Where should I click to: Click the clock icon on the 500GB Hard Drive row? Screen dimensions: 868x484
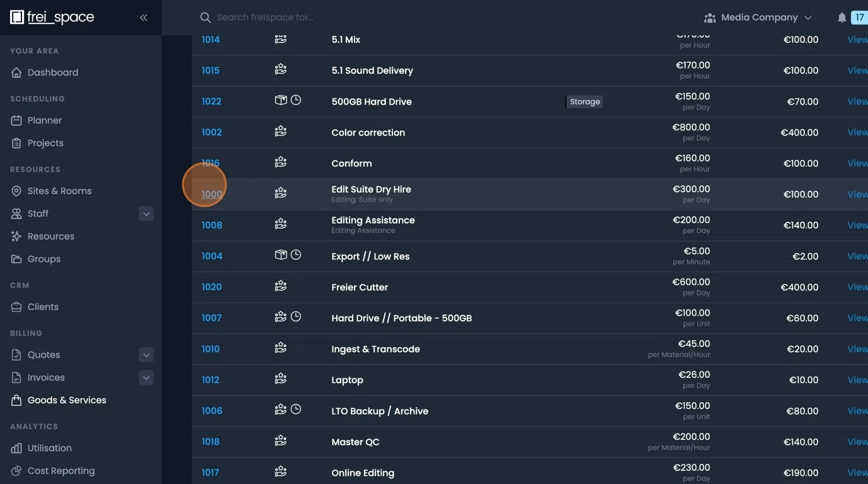tap(296, 100)
